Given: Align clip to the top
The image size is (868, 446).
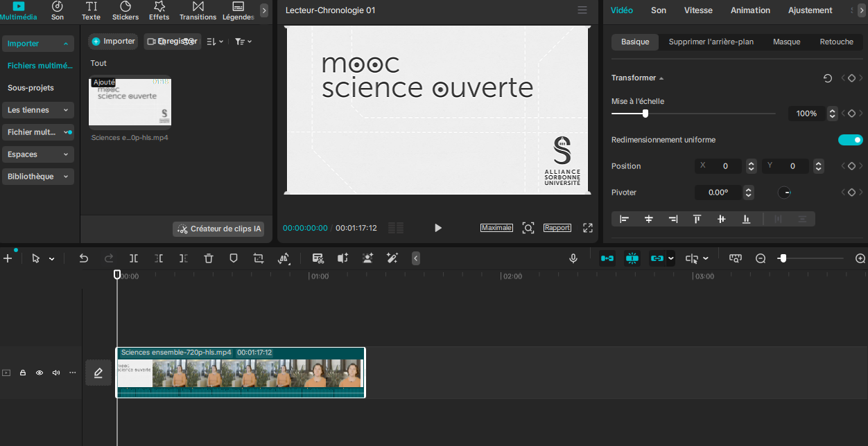Looking at the screenshot, I should pyautogui.click(x=697, y=219).
